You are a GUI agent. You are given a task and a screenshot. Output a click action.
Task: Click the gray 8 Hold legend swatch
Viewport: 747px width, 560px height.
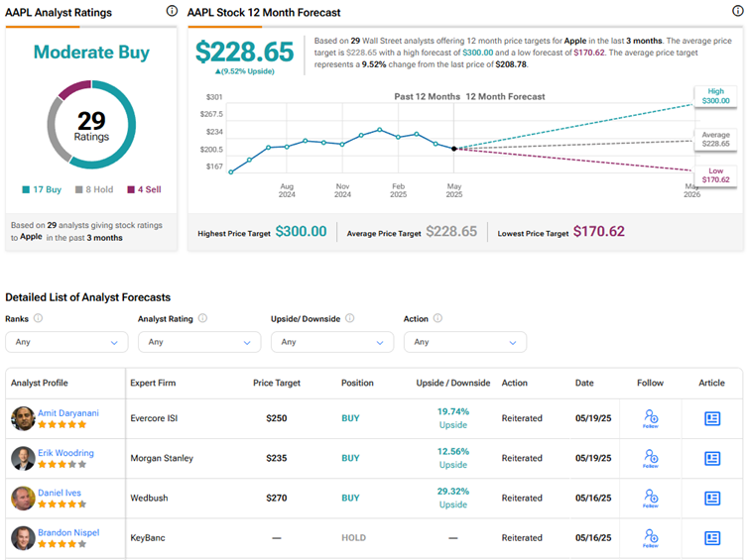79,190
